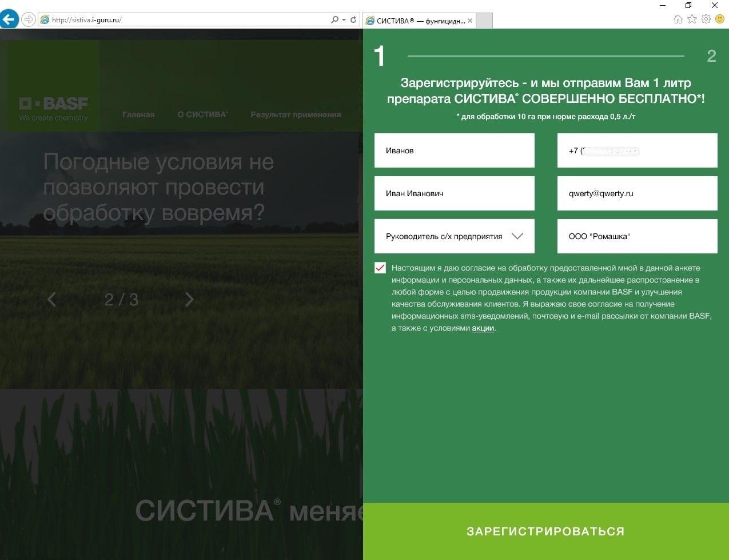This screenshot has width=729, height=560.
Task: Open browser Tools gear icon
Action: 706,19
